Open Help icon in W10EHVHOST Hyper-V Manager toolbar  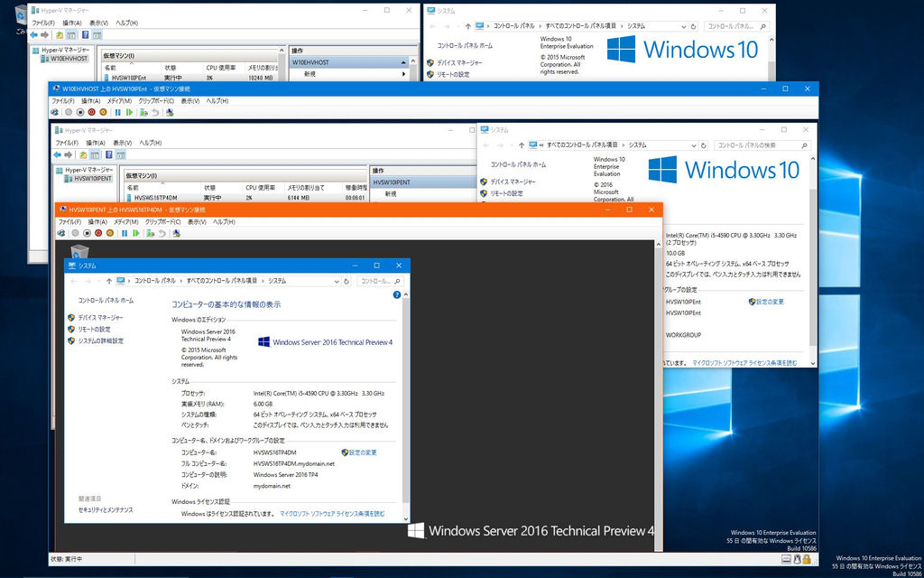[86, 35]
